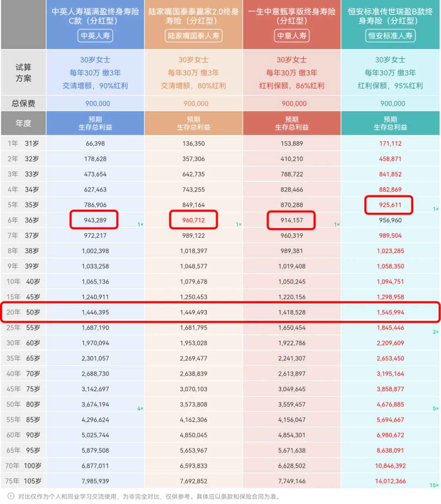Select the final value 14,012,366 at 105岁
The image size is (441, 504).
pyautogui.click(x=390, y=481)
